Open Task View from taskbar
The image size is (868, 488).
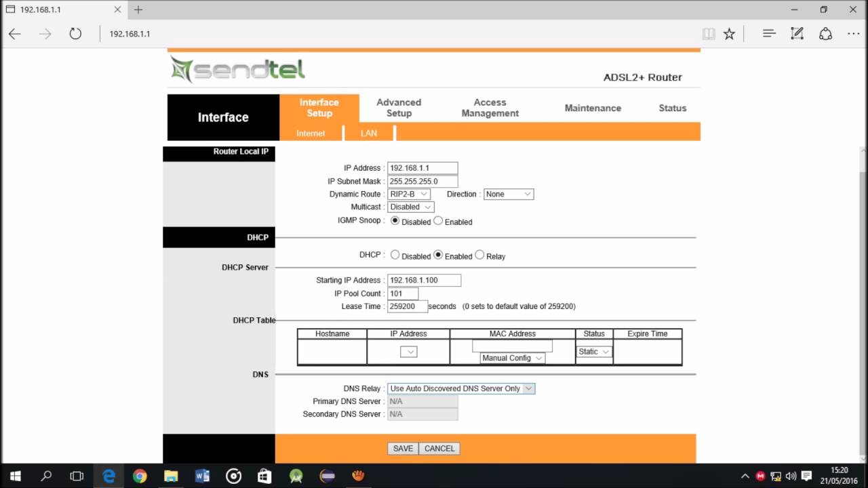[77, 476]
